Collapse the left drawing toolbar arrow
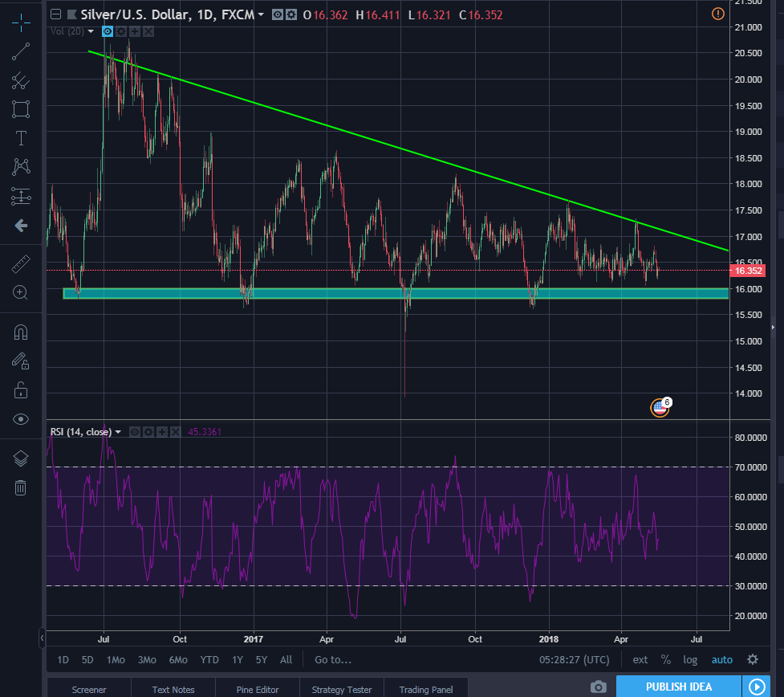 tap(42, 638)
